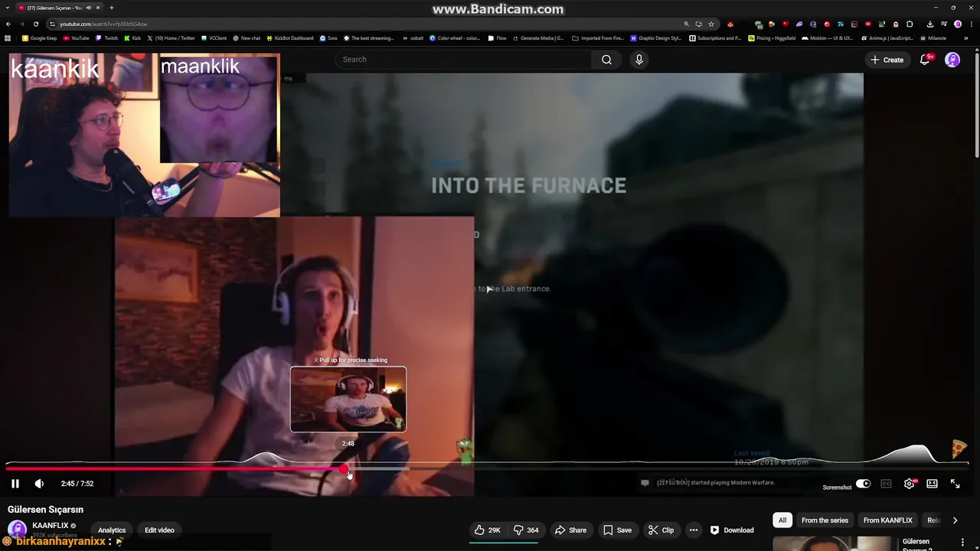Open the YouTube account avatar menu

(x=952, y=60)
